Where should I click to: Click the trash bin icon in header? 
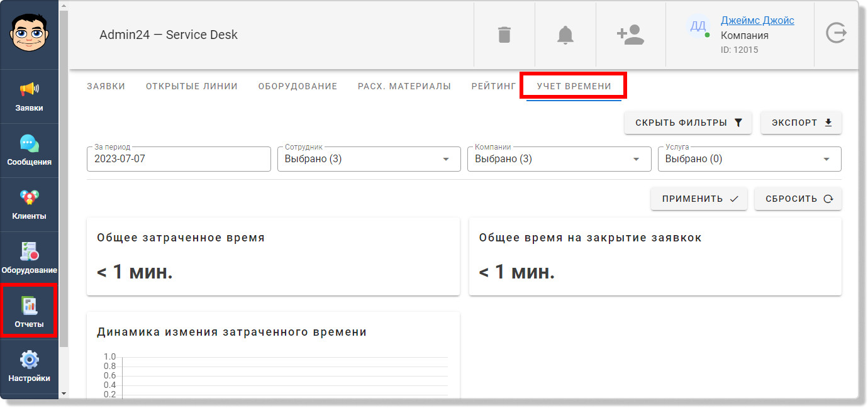[x=504, y=35]
